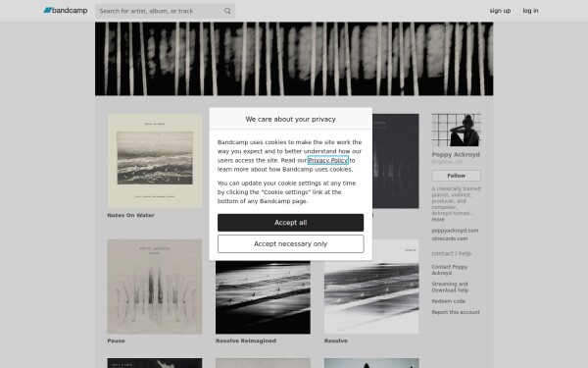Open Streaming and Download help
This screenshot has width=588, height=368.
450,287
